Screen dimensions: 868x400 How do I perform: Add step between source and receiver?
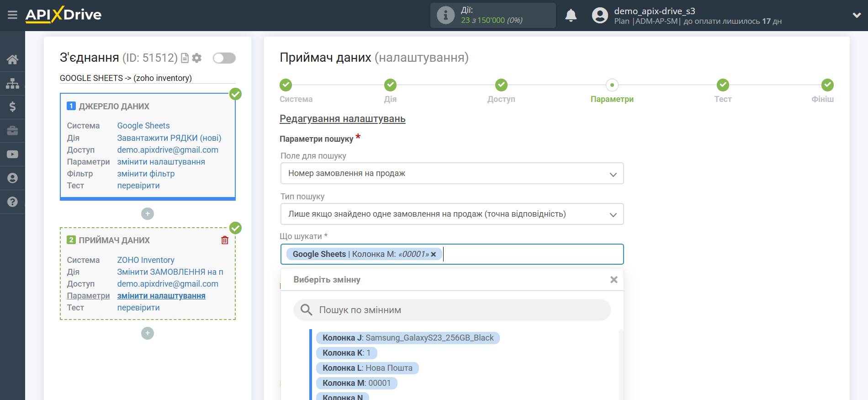click(148, 213)
